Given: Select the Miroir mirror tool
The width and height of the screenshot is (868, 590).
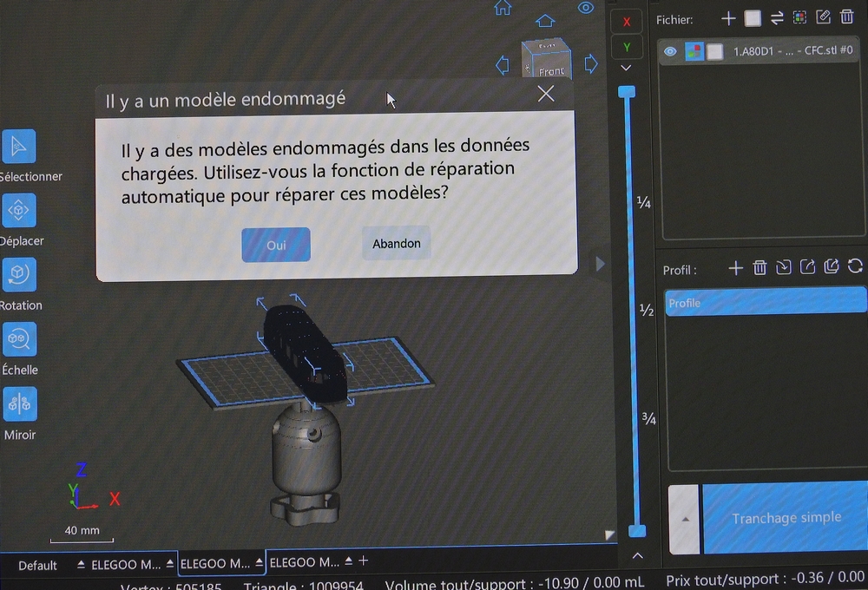Looking at the screenshot, I should [x=20, y=403].
